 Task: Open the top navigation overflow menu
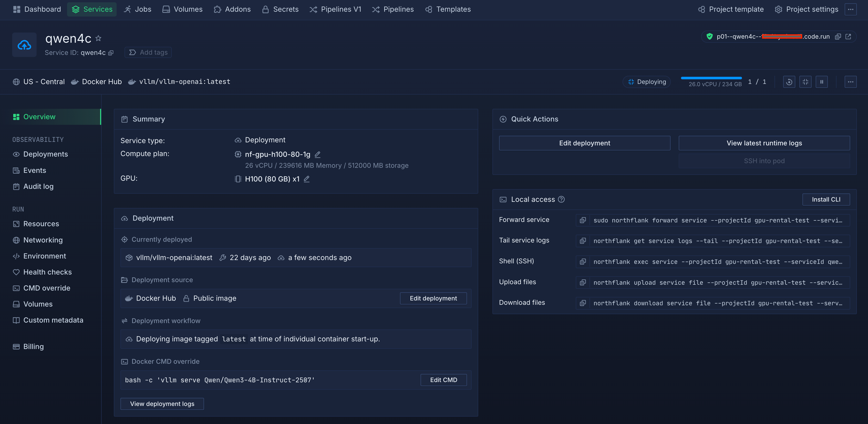tap(850, 9)
